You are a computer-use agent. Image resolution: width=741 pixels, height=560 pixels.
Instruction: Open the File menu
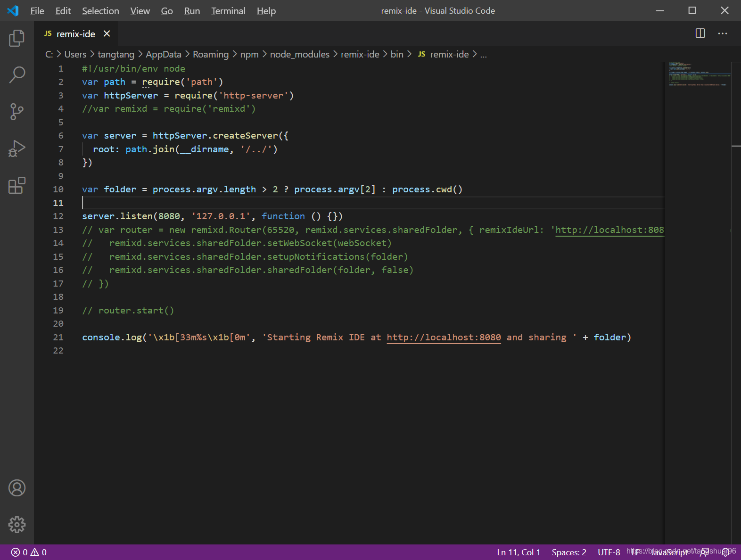(x=37, y=11)
